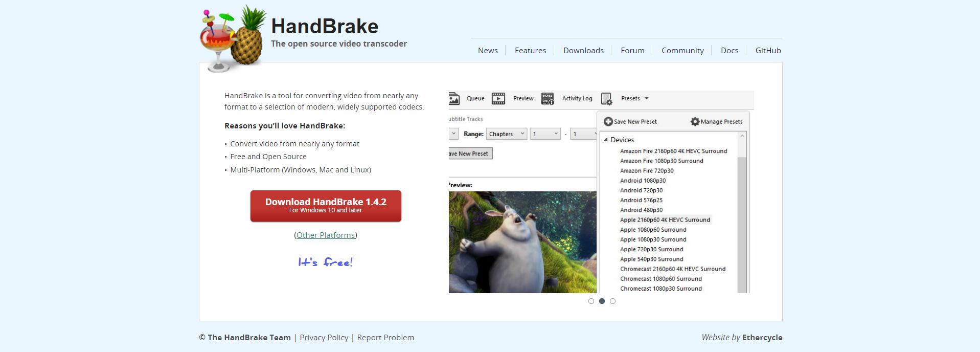Select Chromecast 1080p60 Surround preset
This screenshot has width=980, height=352.
660,279
